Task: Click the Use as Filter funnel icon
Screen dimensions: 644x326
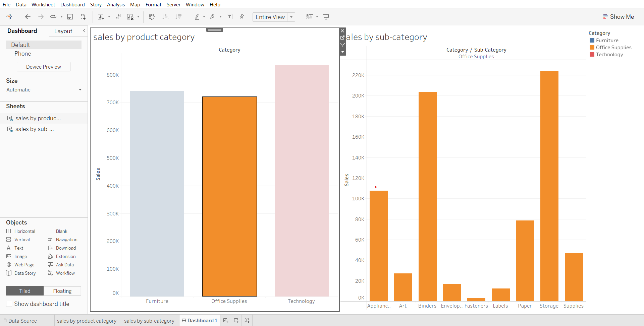Action: [342, 45]
